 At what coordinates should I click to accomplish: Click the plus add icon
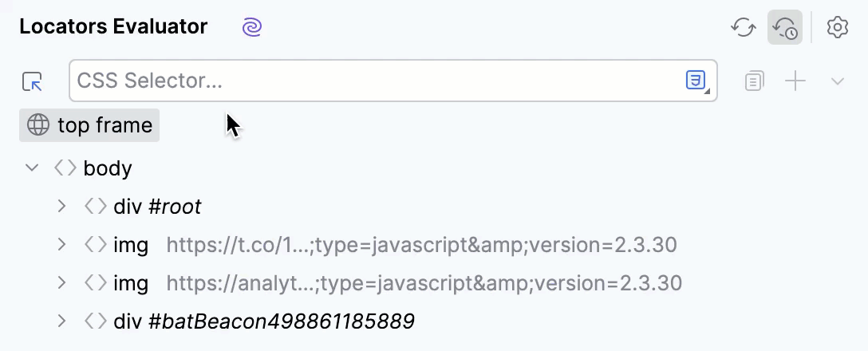[x=795, y=81]
